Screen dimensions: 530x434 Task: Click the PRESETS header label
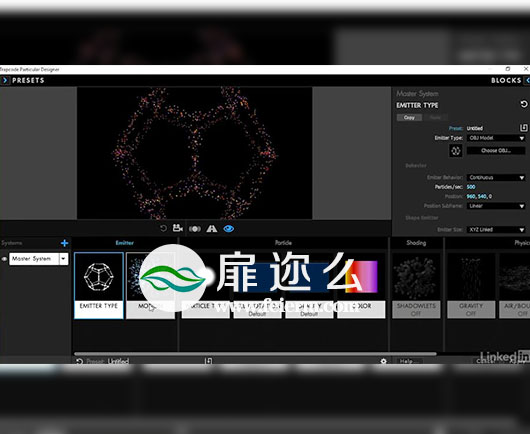pos(28,80)
